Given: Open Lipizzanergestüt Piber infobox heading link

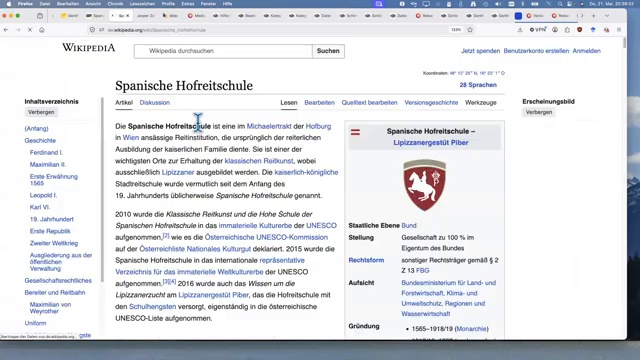Looking at the screenshot, I should (x=431, y=142).
